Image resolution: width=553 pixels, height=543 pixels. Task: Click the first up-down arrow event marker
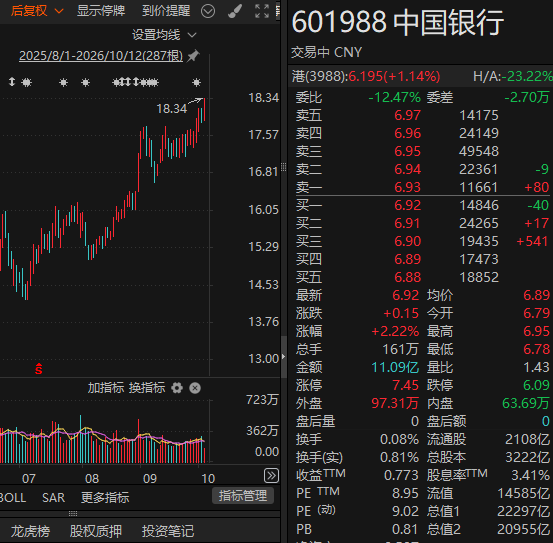(12, 82)
